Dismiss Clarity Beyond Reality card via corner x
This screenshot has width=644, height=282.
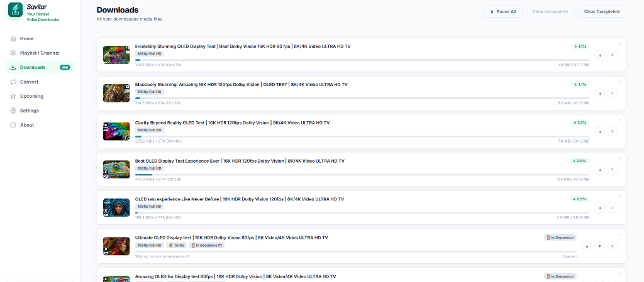(x=619, y=120)
